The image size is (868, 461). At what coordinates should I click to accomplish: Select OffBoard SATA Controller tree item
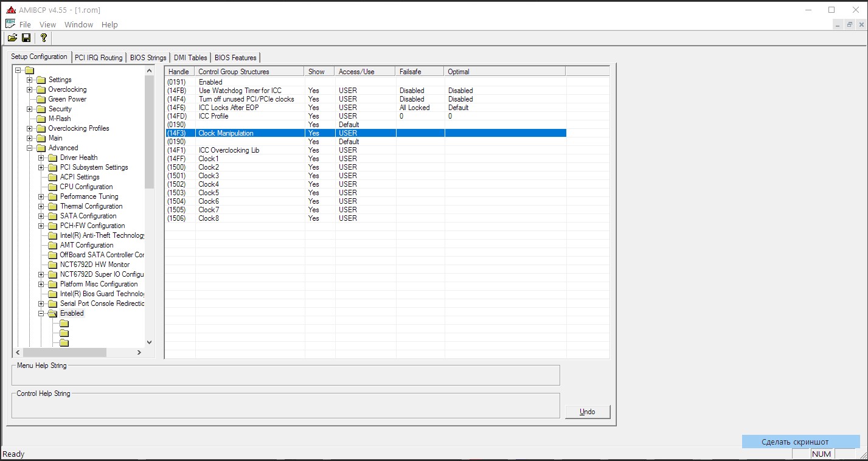[x=102, y=255]
